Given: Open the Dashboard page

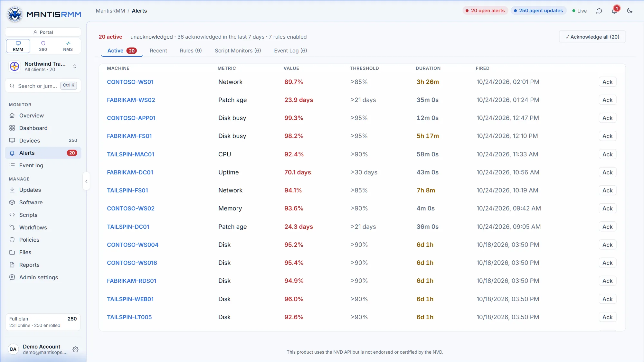Looking at the screenshot, I should 43,128.
